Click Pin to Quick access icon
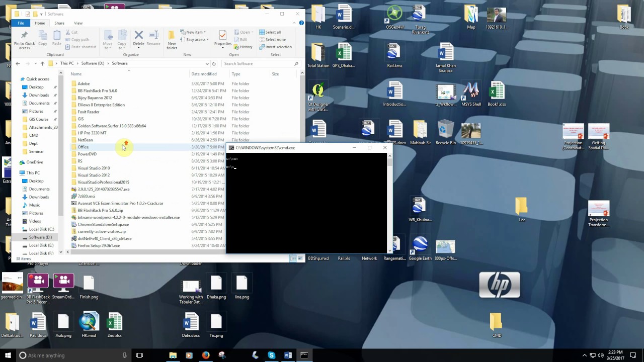The height and width of the screenshot is (362, 644). (x=24, y=35)
